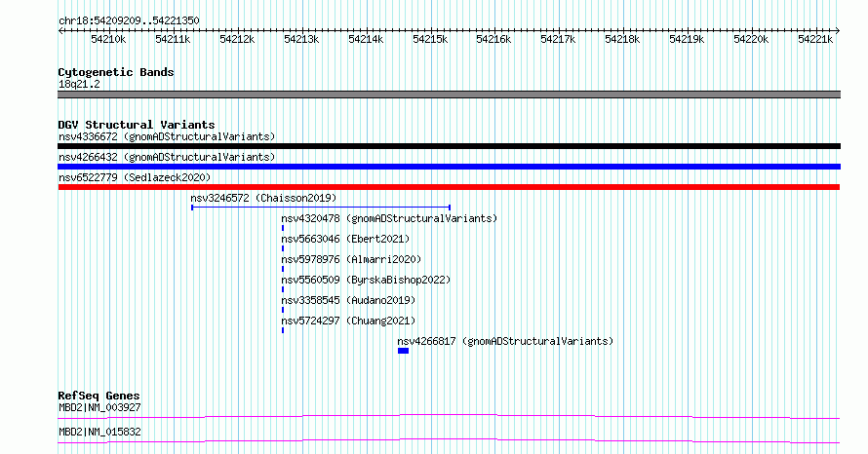This screenshot has width=868, height=454.
Task: Click the 54211k ruler tick label
Action: 173,39
